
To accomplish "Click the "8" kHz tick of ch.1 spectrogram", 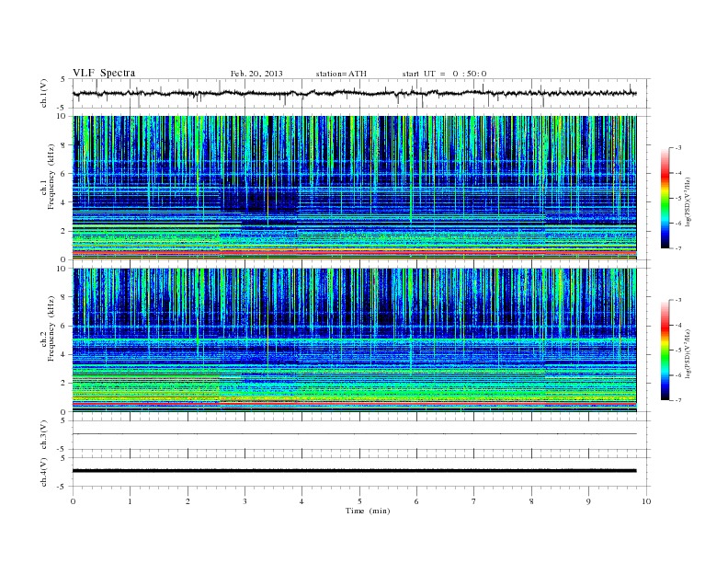I will click(x=63, y=145).
